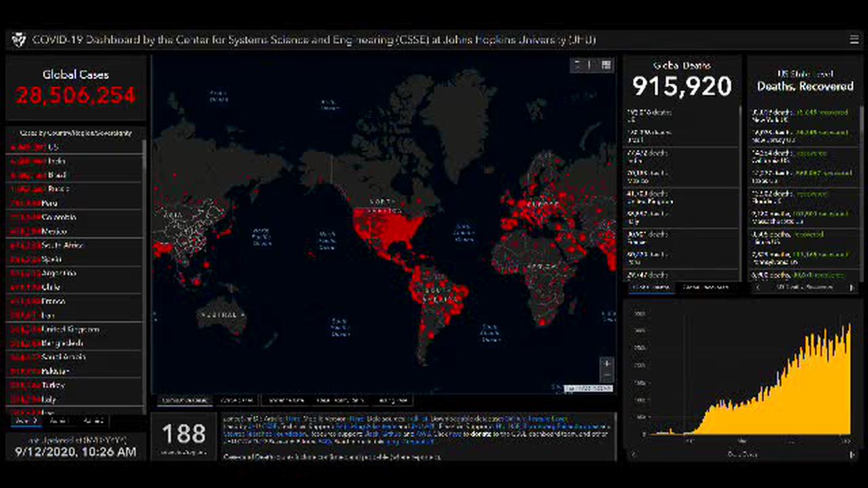
Task: Select Russia in the cases list
Action: (75, 189)
